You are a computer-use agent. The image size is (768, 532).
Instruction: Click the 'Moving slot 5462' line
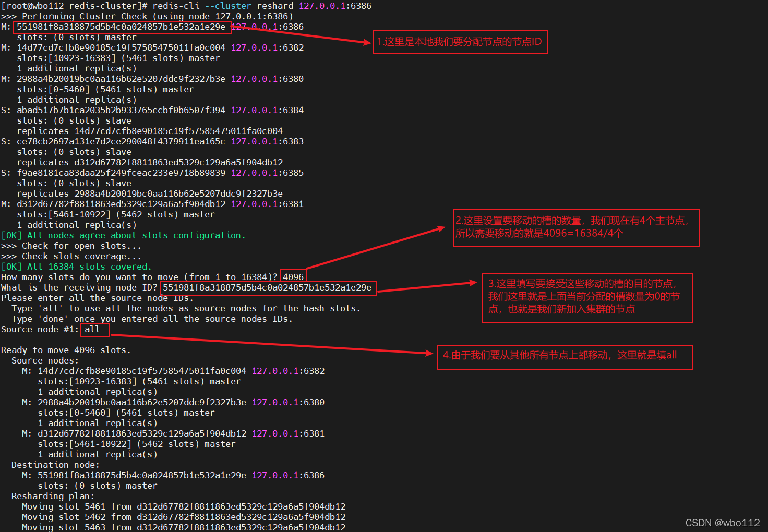coord(184,517)
